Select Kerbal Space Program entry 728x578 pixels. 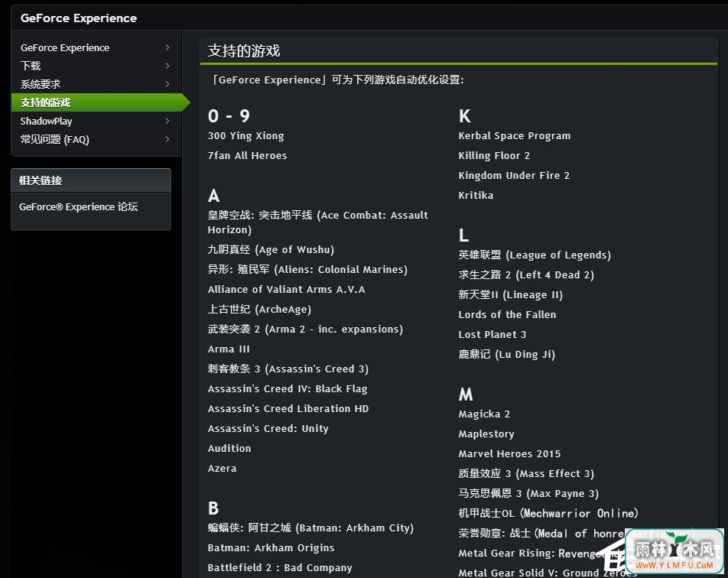tap(515, 136)
